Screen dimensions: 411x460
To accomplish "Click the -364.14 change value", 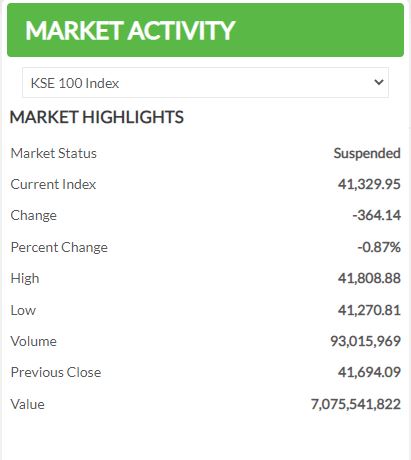I will coord(377,215).
